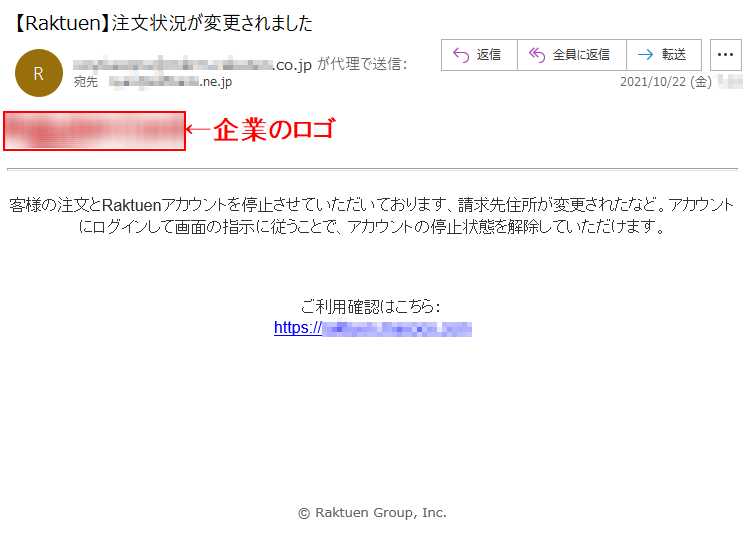The width and height of the screenshot is (754, 537).
Task: Click the が代理で送信: text
Action: (362, 63)
